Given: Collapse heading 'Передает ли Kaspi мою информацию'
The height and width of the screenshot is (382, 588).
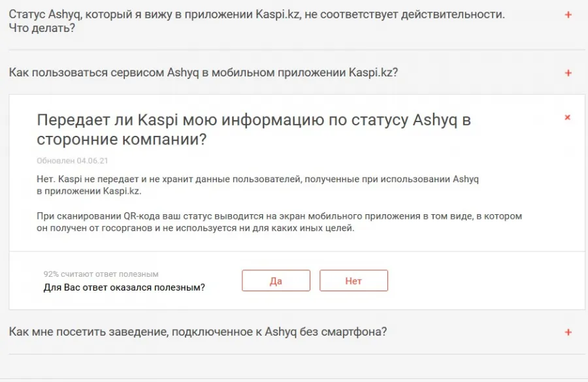Looking at the screenshot, I should (x=253, y=129).
